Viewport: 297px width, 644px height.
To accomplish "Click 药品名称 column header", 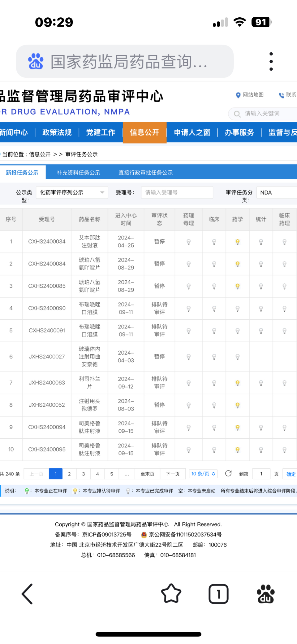I will 89,219.
